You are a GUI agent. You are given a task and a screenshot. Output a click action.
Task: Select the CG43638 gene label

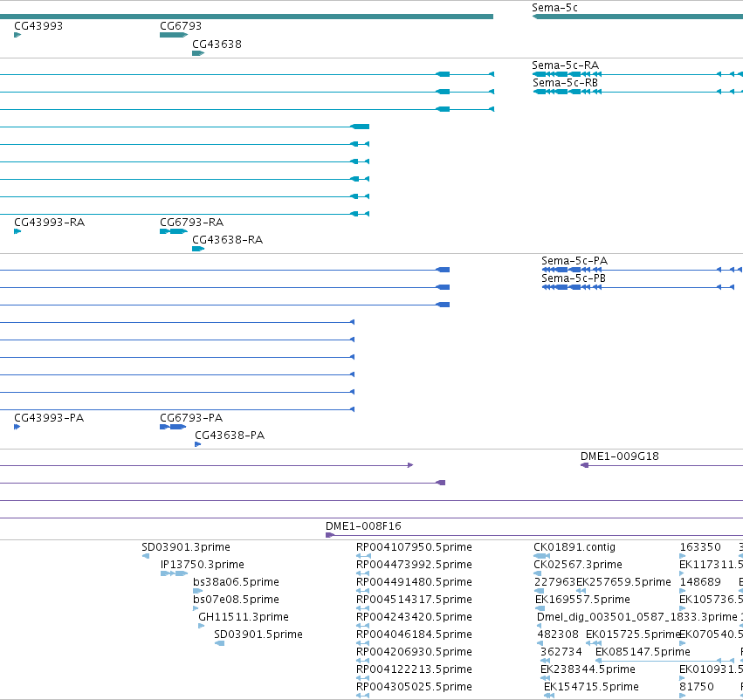[x=217, y=45]
